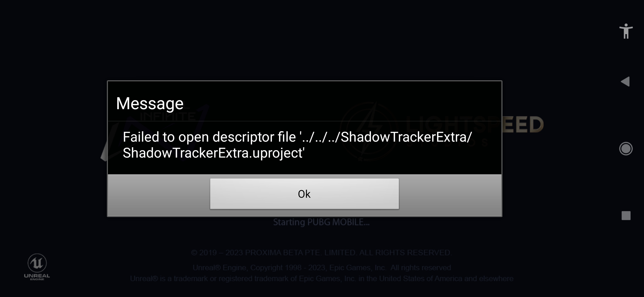The height and width of the screenshot is (297, 644).
Task: Tap the circular home navigation icon
Action: click(626, 149)
